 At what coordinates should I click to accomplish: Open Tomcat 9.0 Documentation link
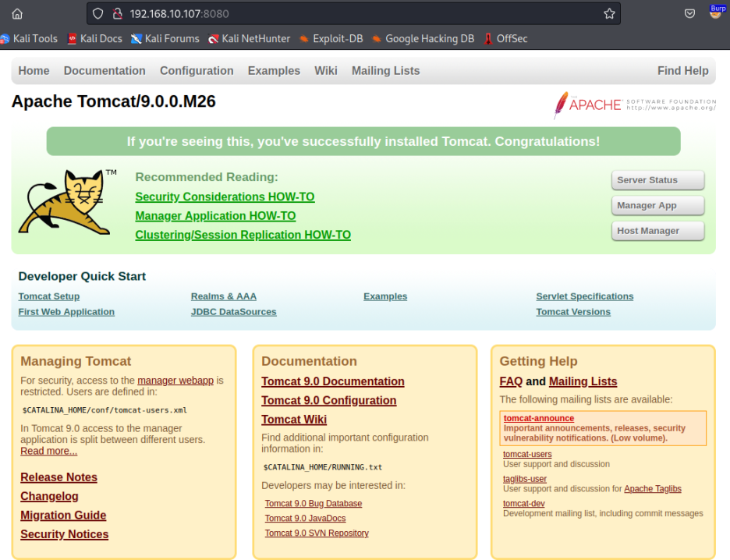coord(333,381)
